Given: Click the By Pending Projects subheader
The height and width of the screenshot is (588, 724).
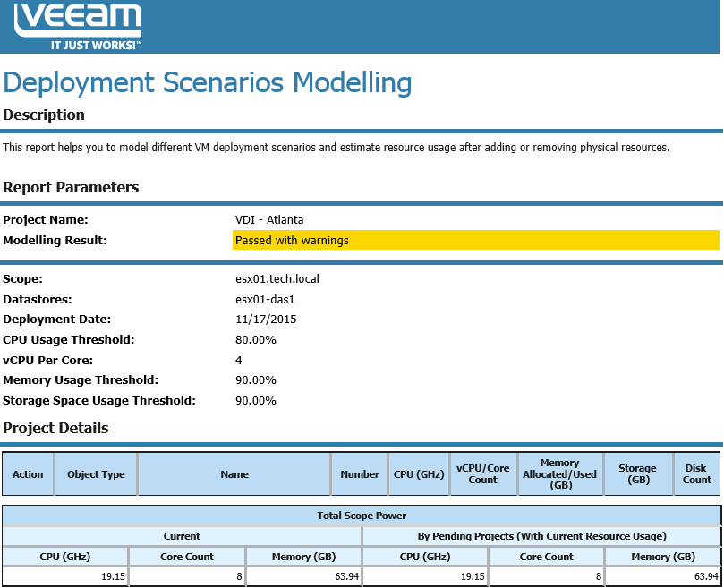Looking at the screenshot, I should pyautogui.click(x=541, y=536).
